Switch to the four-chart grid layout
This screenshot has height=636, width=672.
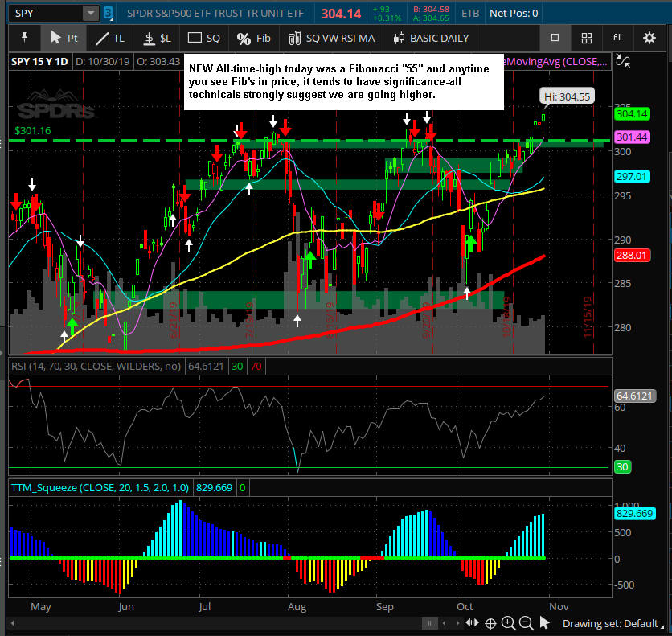pos(587,38)
